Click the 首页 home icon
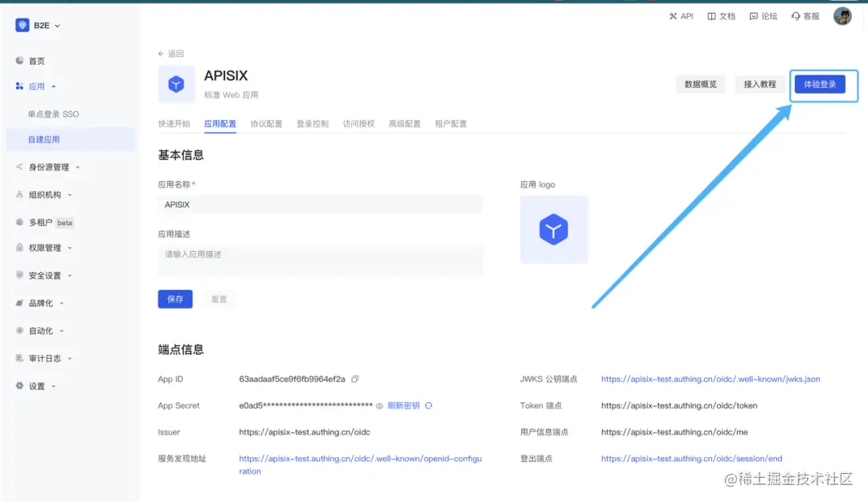 19,60
